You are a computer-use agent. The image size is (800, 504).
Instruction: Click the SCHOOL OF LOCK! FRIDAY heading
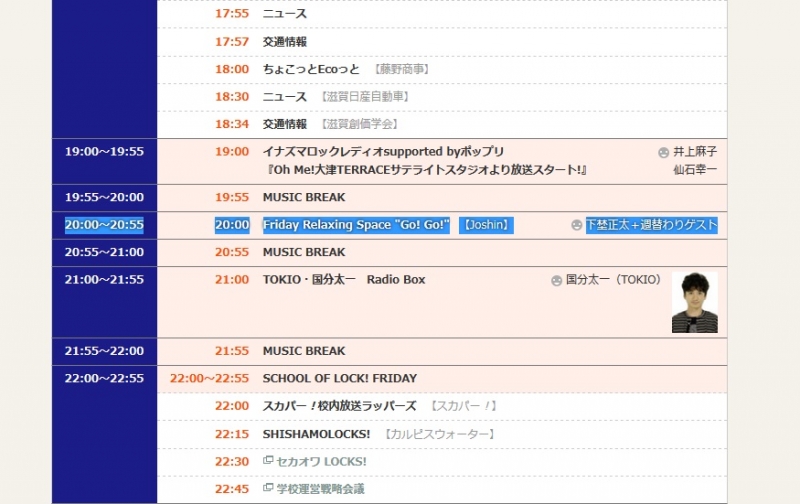tap(339, 379)
